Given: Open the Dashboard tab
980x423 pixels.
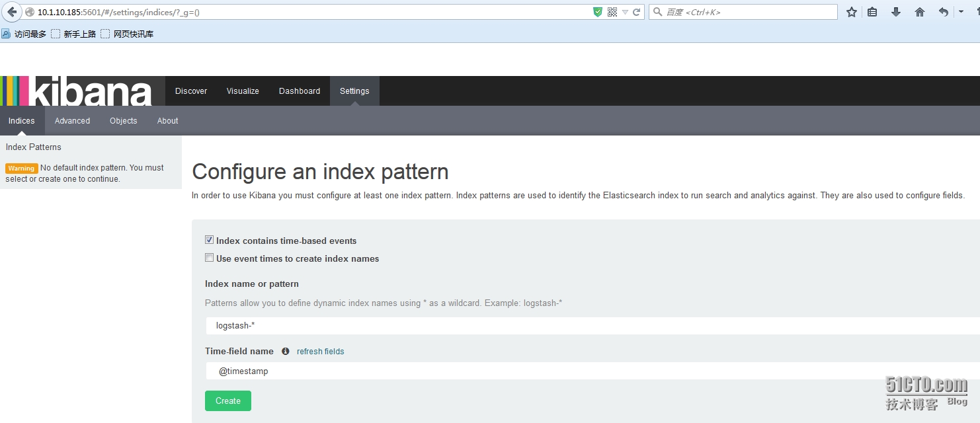Looking at the screenshot, I should coord(300,91).
